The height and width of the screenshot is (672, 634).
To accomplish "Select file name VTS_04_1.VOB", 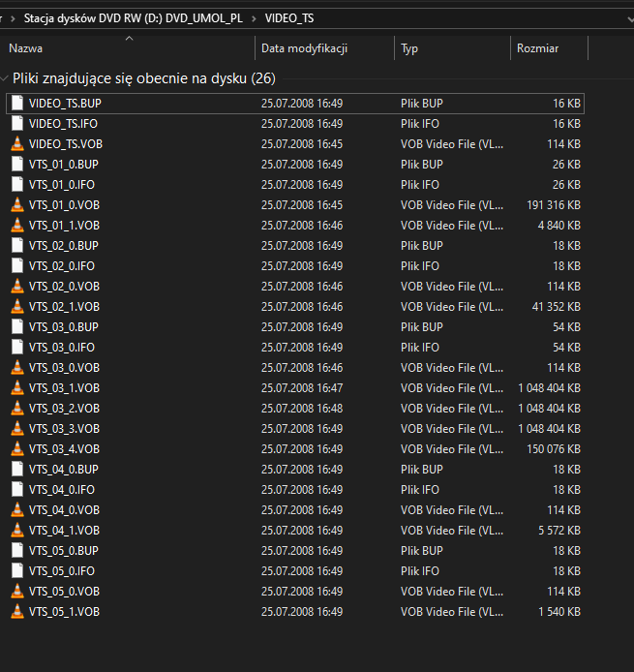I will coord(64,530).
